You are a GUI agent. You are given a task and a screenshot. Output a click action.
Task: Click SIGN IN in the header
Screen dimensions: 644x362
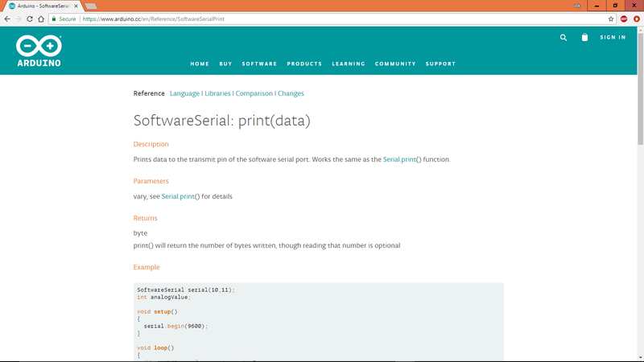pos(613,37)
